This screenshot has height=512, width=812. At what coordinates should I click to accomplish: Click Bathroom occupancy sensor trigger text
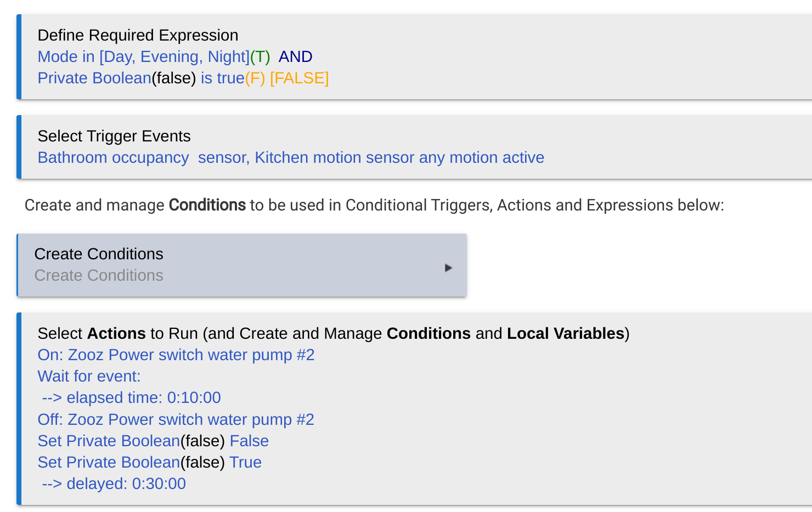[x=144, y=158]
